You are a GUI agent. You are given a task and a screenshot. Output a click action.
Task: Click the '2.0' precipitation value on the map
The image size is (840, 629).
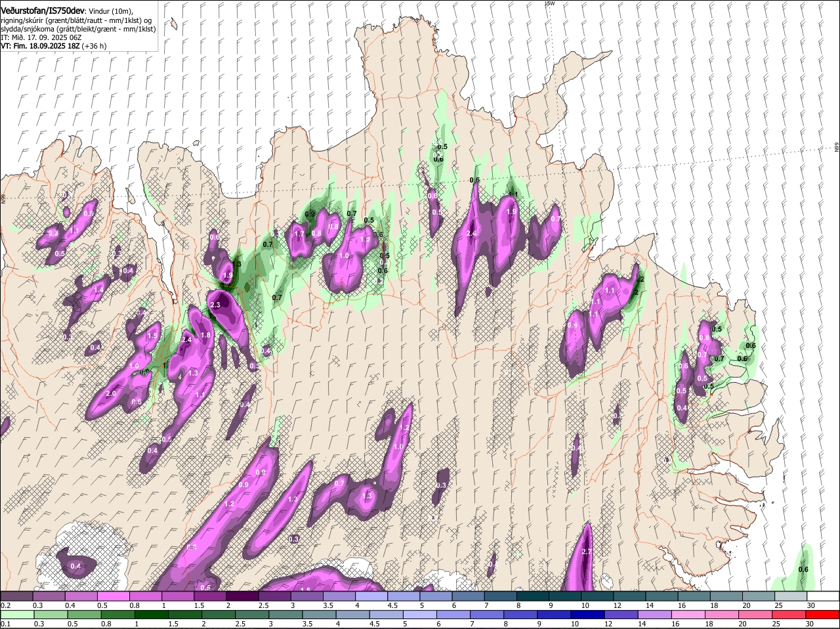[x=111, y=393]
